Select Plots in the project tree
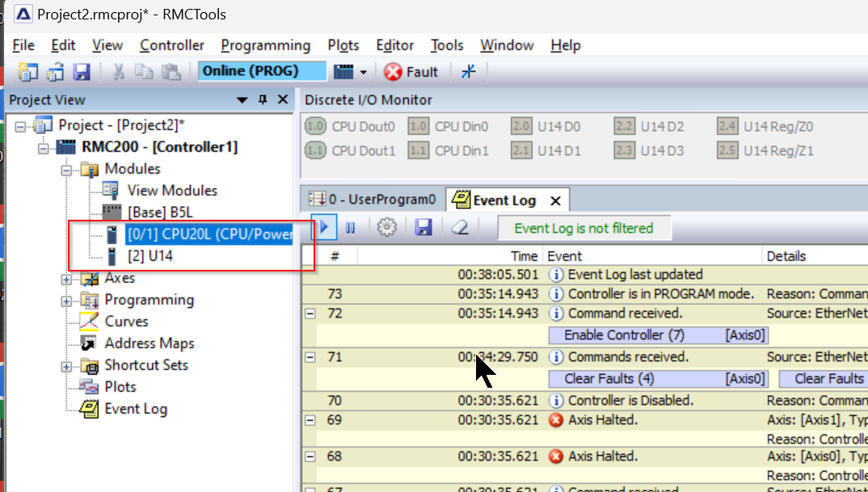This screenshot has height=492, width=868. pos(120,387)
